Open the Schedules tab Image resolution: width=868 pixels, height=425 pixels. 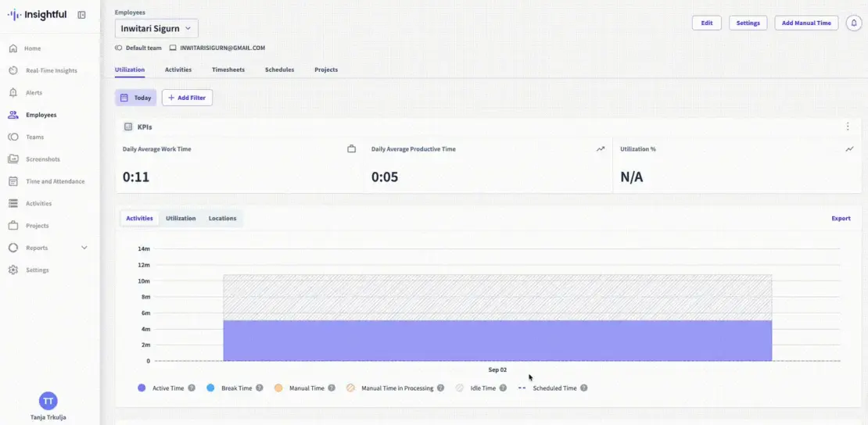click(x=279, y=70)
